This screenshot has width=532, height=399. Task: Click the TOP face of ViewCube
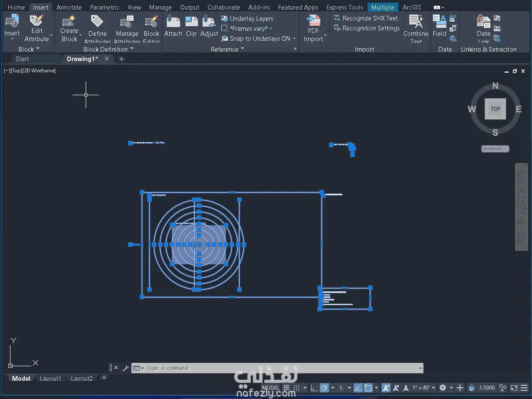coord(495,109)
